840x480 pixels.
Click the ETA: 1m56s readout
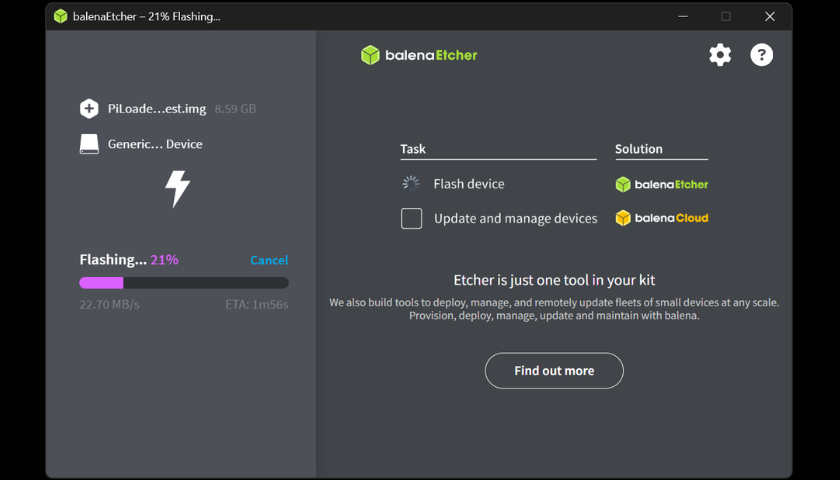(257, 304)
